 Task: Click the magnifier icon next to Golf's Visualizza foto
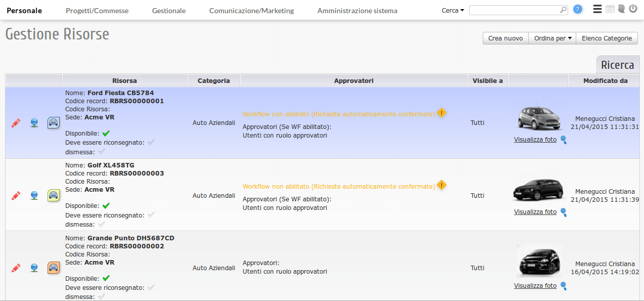pos(563,212)
